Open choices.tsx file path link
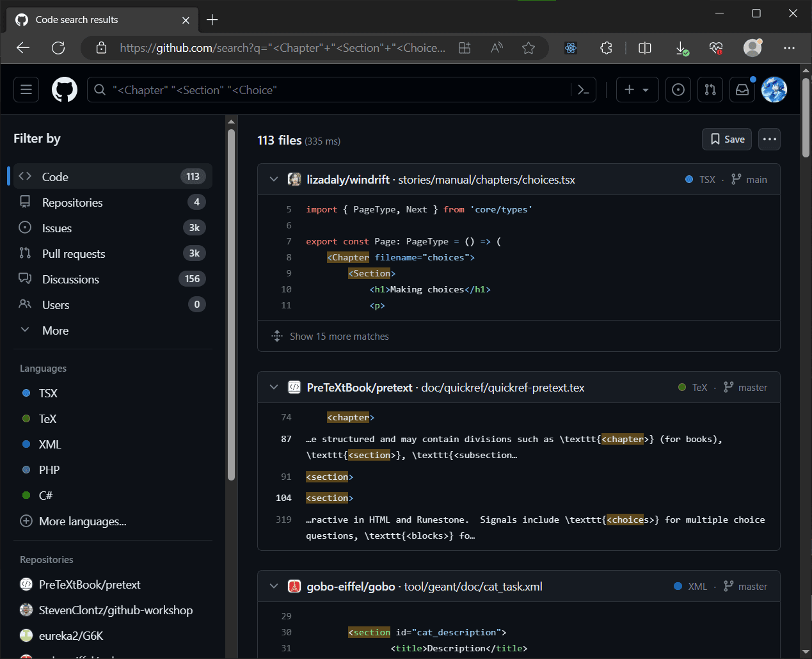 [x=486, y=180]
